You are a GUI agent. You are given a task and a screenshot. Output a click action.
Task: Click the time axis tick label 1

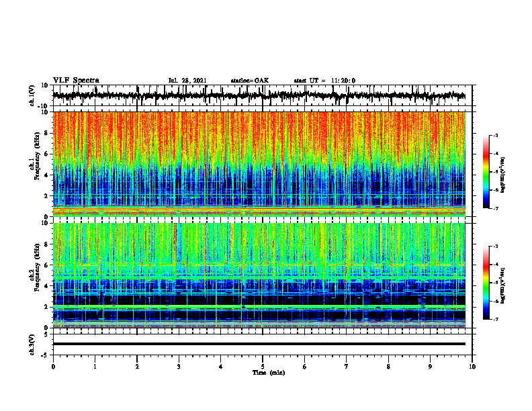coord(95,367)
